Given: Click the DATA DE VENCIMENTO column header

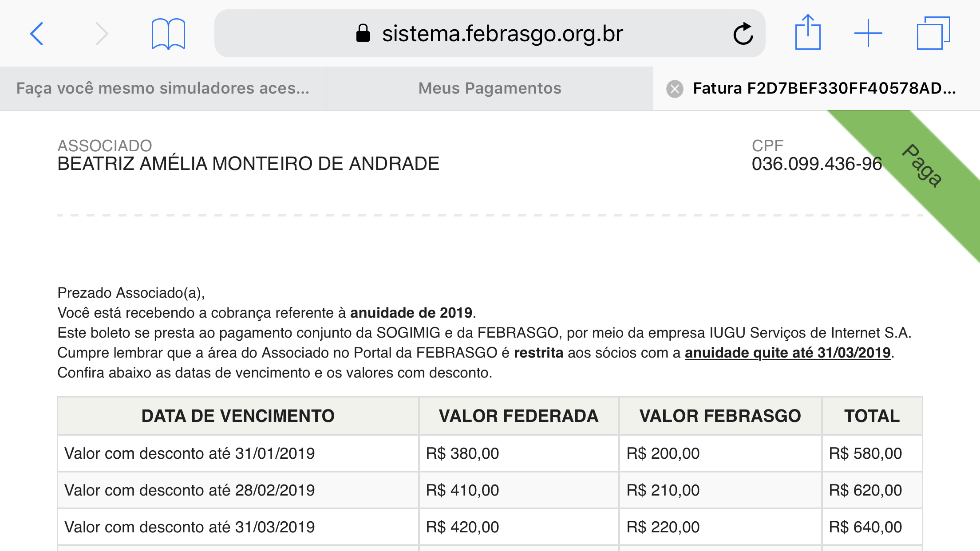Looking at the screenshot, I should tap(238, 416).
